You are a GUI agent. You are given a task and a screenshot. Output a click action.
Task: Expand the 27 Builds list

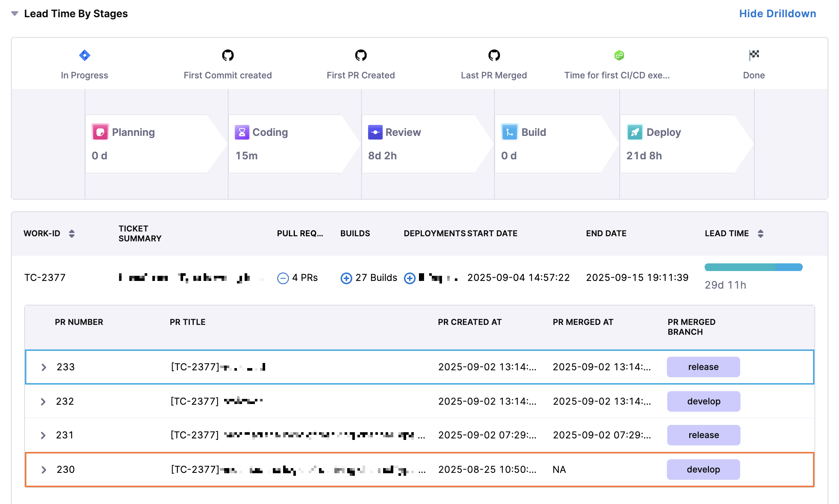346,278
